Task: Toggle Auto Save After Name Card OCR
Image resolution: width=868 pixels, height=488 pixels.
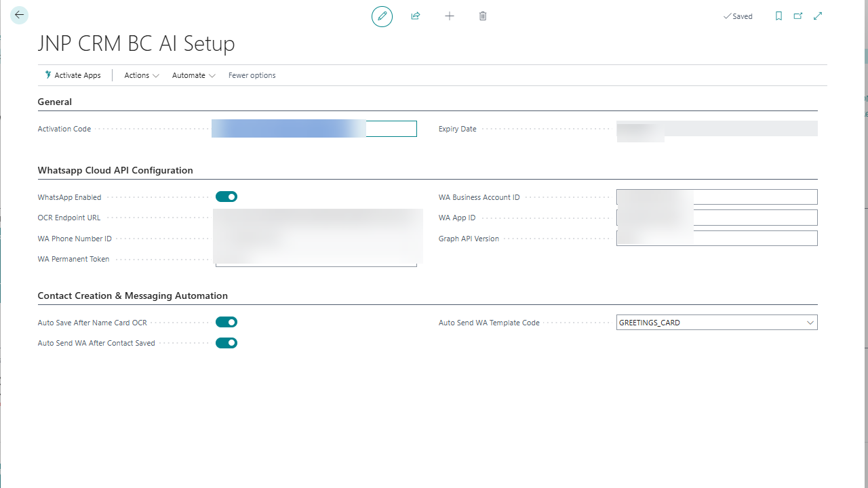Action: [226, 323]
